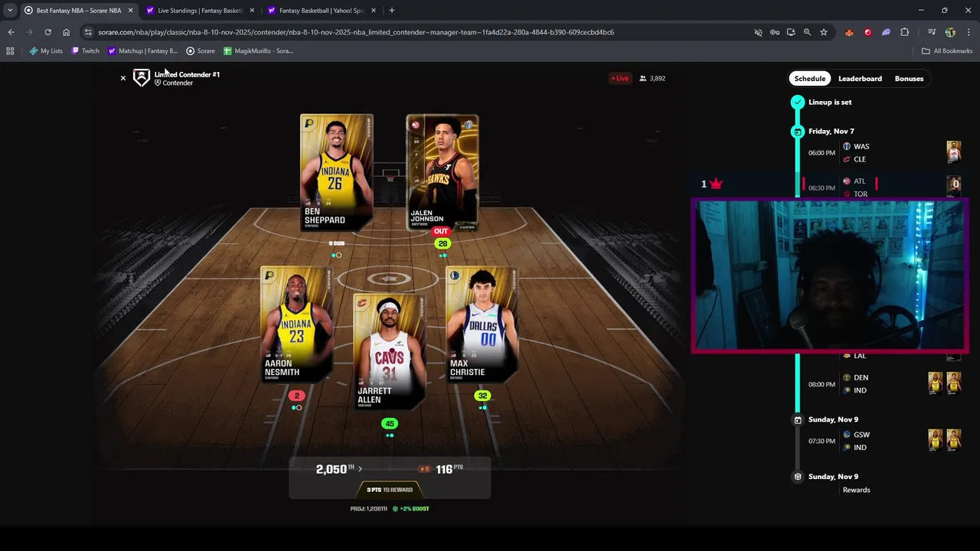
Task: Open the All Bookmarks folder
Action: point(947,51)
